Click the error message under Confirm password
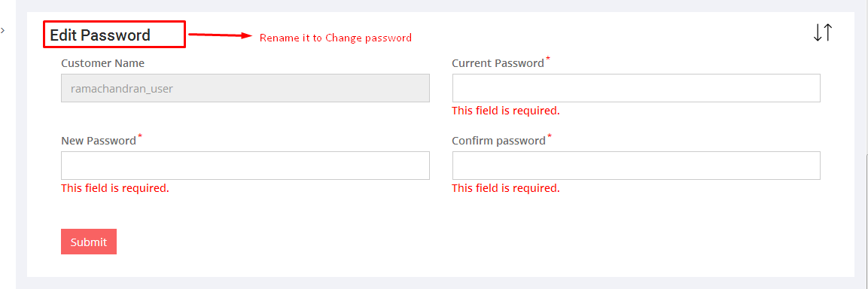 point(506,188)
